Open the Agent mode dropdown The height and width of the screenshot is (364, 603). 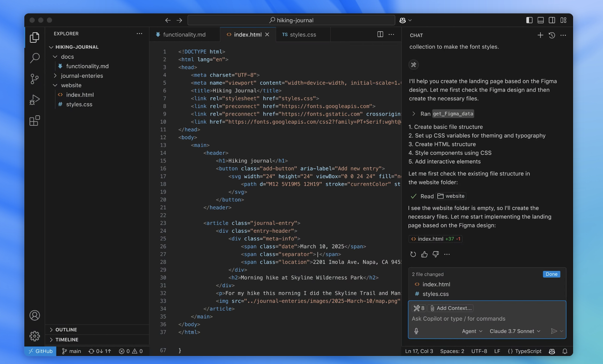(472, 331)
